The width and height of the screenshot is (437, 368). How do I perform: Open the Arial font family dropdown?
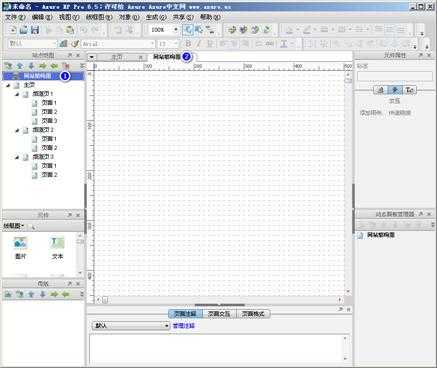click(152, 44)
